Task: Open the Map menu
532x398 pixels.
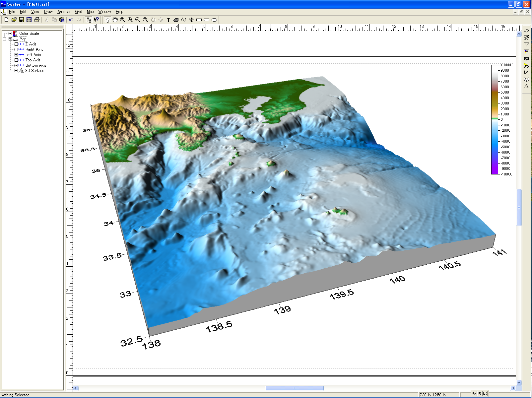Action: [x=90, y=12]
